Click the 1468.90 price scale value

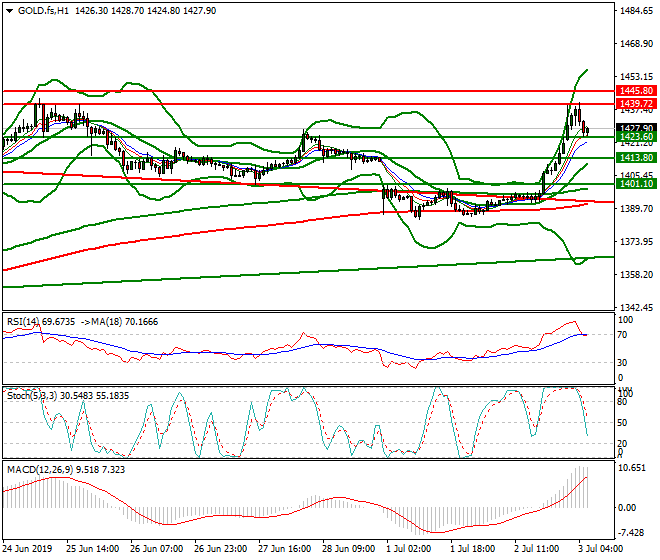(x=637, y=44)
